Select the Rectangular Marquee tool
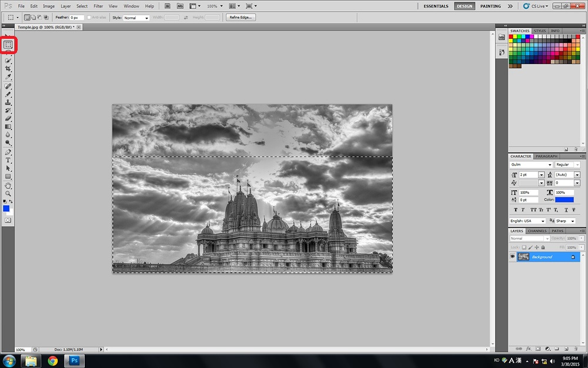The image size is (588, 368). 8,45
